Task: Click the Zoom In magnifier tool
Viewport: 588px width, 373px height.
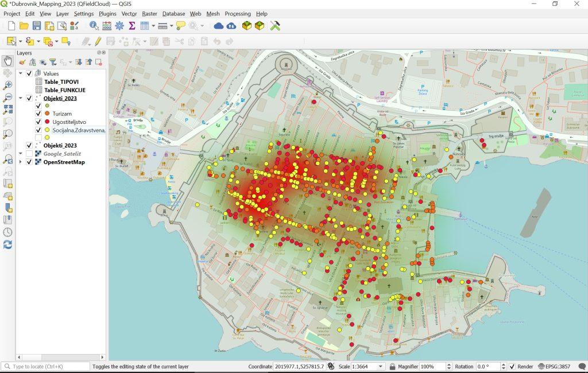Action: click(x=8, y=85)
